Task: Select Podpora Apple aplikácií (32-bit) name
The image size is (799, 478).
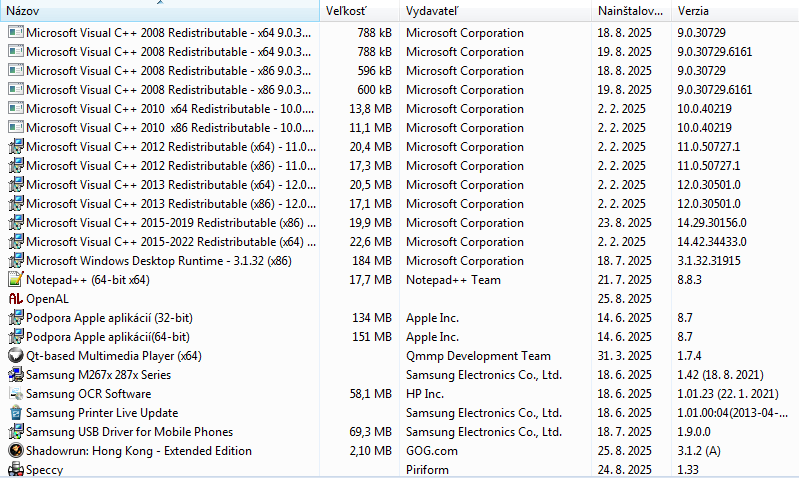Action: point(109,318)
